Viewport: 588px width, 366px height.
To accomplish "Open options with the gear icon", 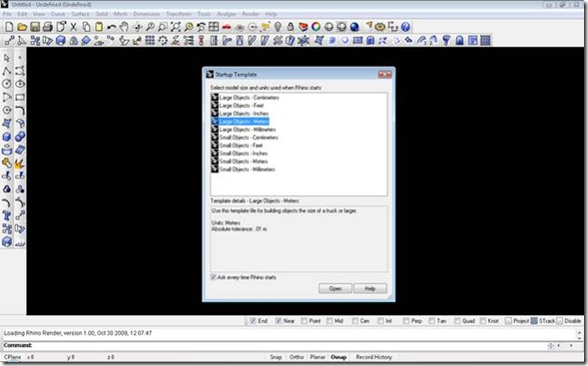I will 380,27.
